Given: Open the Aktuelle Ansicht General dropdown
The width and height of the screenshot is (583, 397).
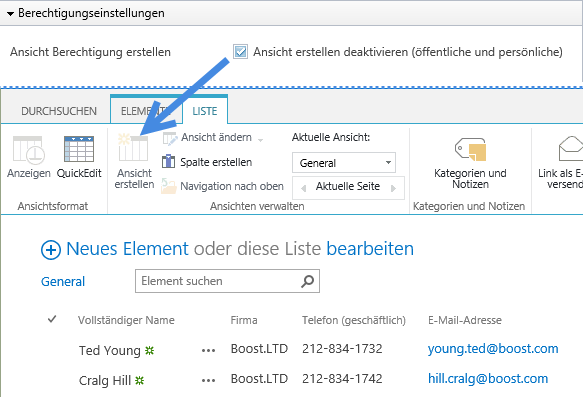Looking at the screenshot, I should [x=344, y=163].
